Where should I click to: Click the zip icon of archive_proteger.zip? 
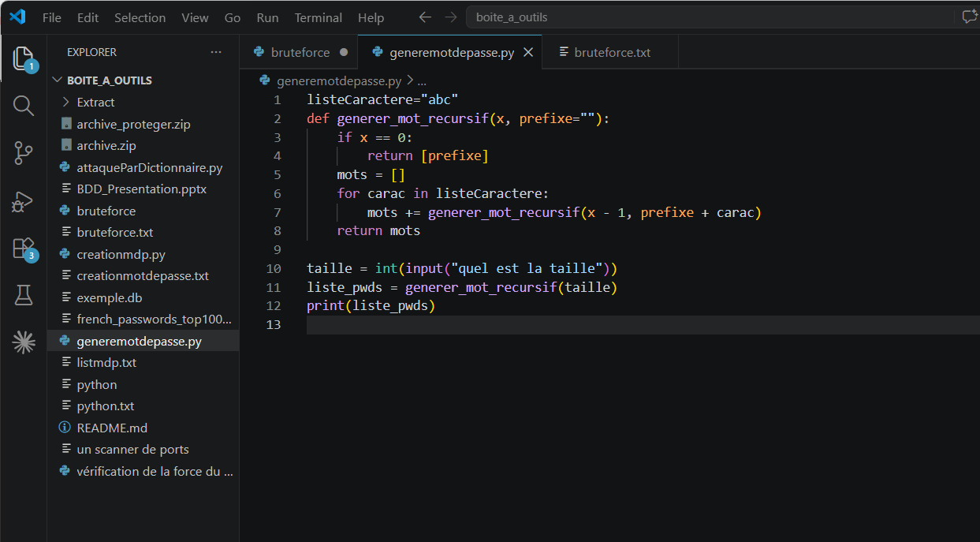[x=65, y=124]
